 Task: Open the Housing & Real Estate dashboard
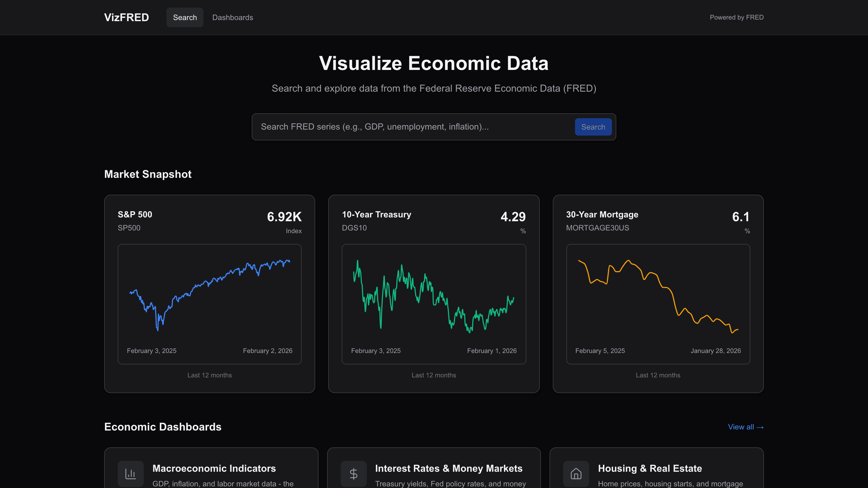click(650, 468)
